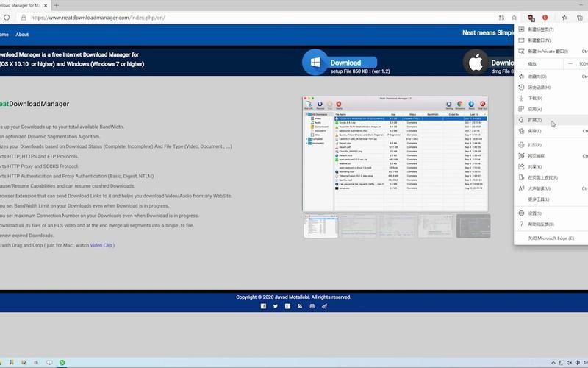Click the monitor icon on taskbar
Viewport: 588px width, 368px height.
point(49,362)
